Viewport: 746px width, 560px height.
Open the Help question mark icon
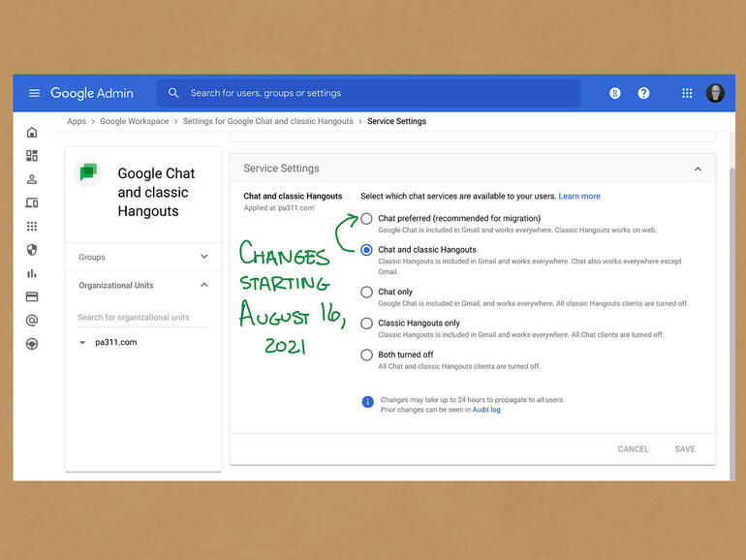coord(643,93)
